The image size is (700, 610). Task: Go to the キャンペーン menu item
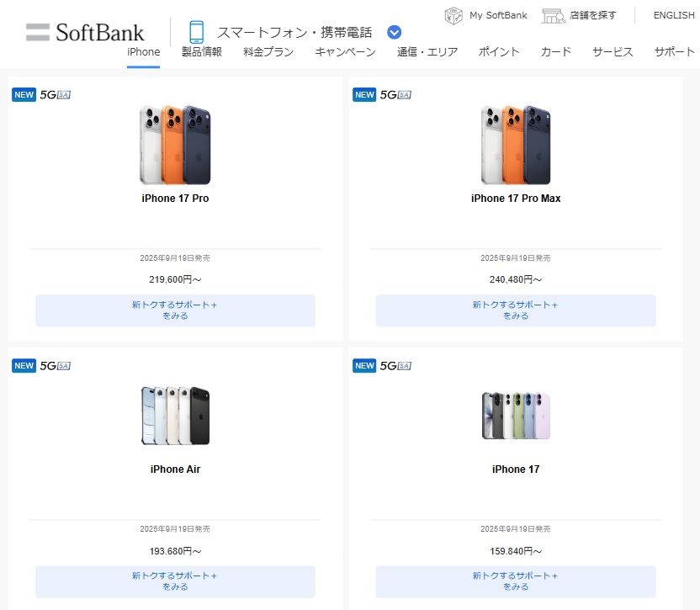point(345,52)
